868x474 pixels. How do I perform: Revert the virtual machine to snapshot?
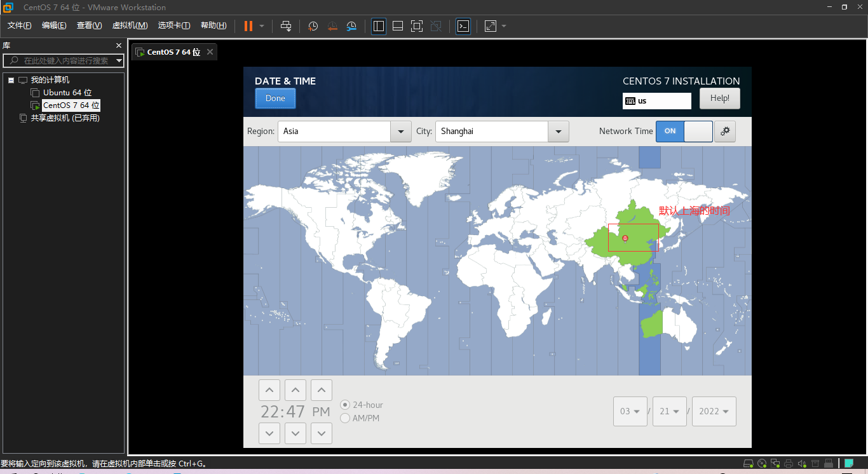point(332,26)
